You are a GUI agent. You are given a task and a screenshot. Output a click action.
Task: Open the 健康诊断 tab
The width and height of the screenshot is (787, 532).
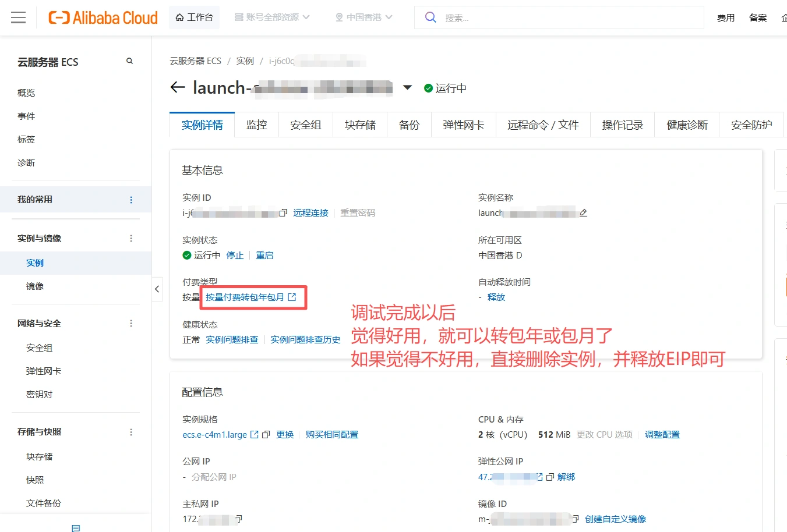(687, 125)
